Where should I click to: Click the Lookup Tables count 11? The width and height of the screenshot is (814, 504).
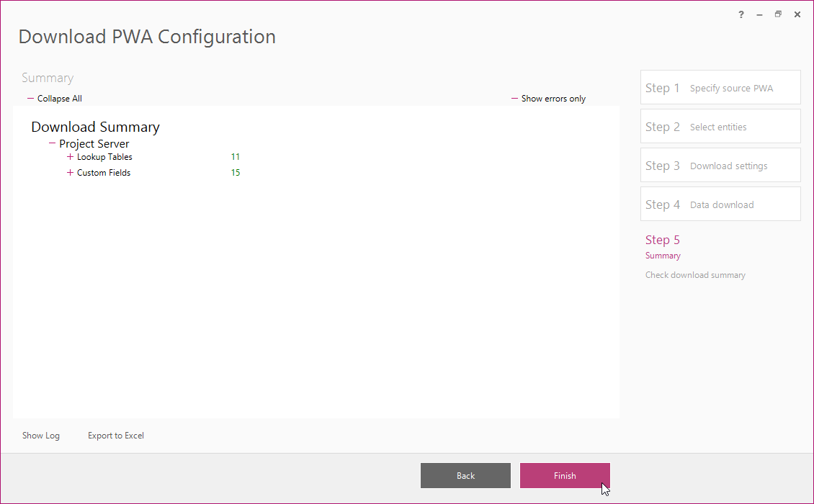coord(235,157)
